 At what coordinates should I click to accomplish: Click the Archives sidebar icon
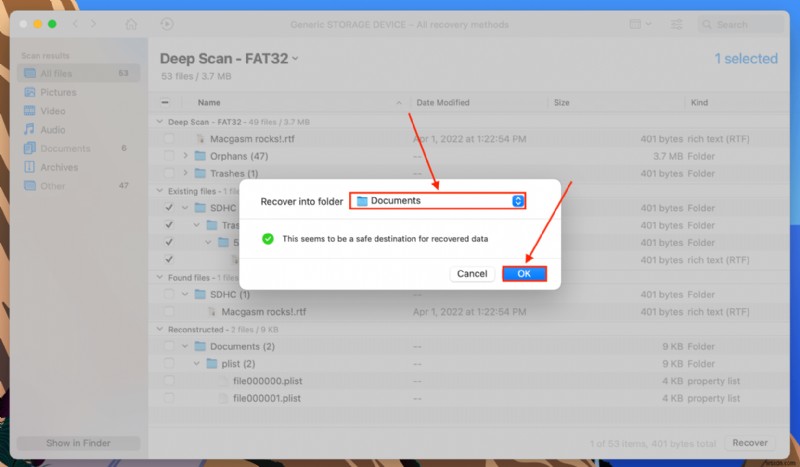click(30, 167)
